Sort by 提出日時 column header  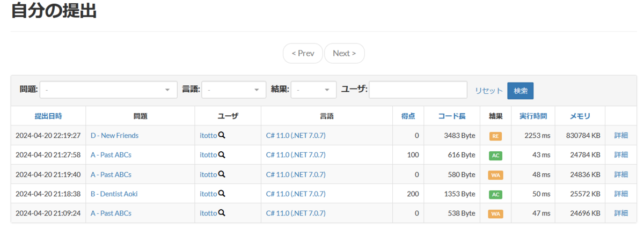[48, 116]
